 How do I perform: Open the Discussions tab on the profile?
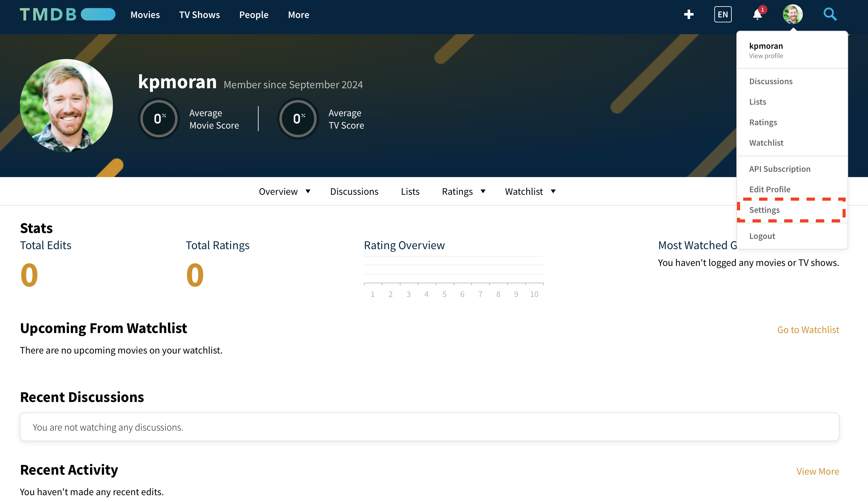click(x=354, y=191)
